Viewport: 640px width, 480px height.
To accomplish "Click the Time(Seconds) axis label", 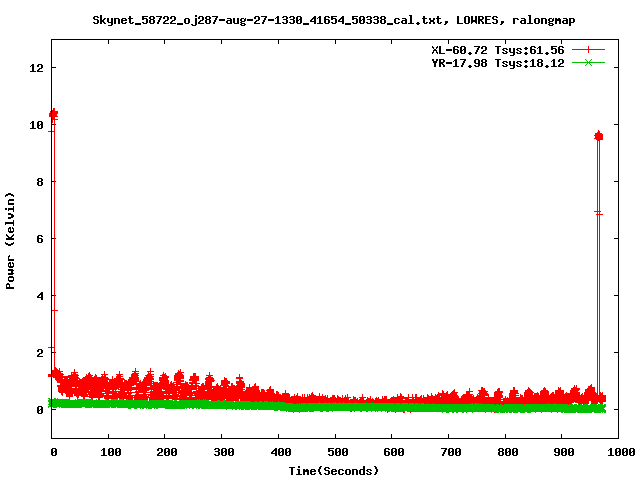I will coord(333,471).
